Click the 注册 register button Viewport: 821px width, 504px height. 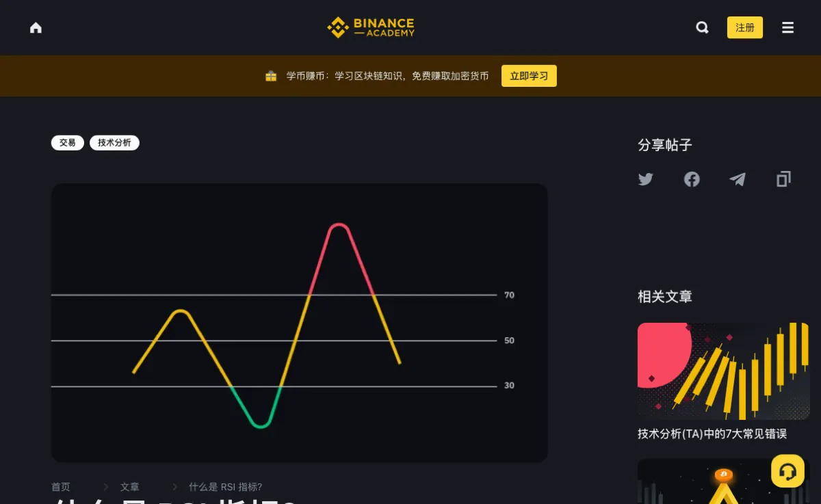coord(745,27)
